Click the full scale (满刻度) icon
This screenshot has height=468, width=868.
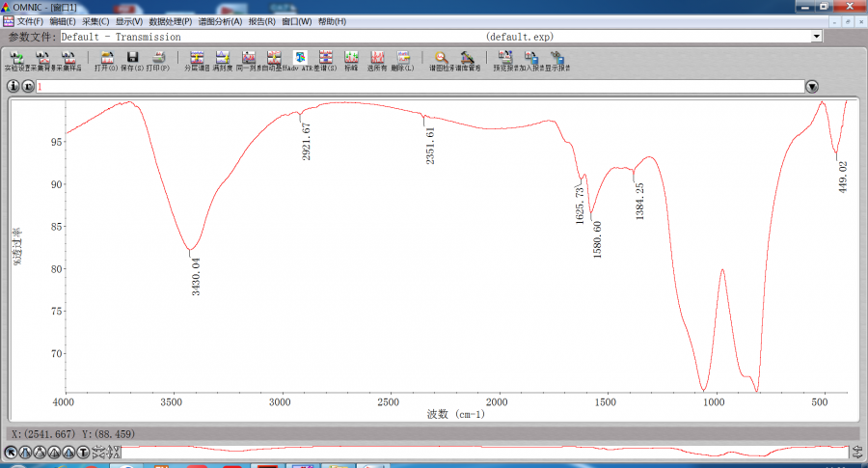pyautogui.click(x=223, y=61)
